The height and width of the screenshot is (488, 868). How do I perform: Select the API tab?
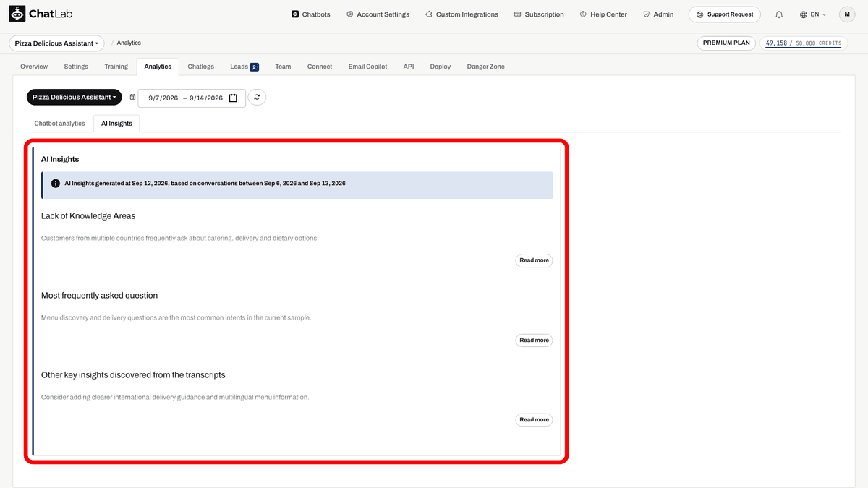pyautogui.click(x=409, y=67)
